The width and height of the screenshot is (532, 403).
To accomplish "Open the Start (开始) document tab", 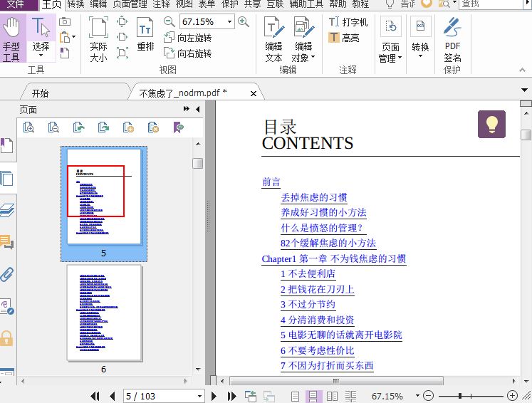I will tap(40, 93).
